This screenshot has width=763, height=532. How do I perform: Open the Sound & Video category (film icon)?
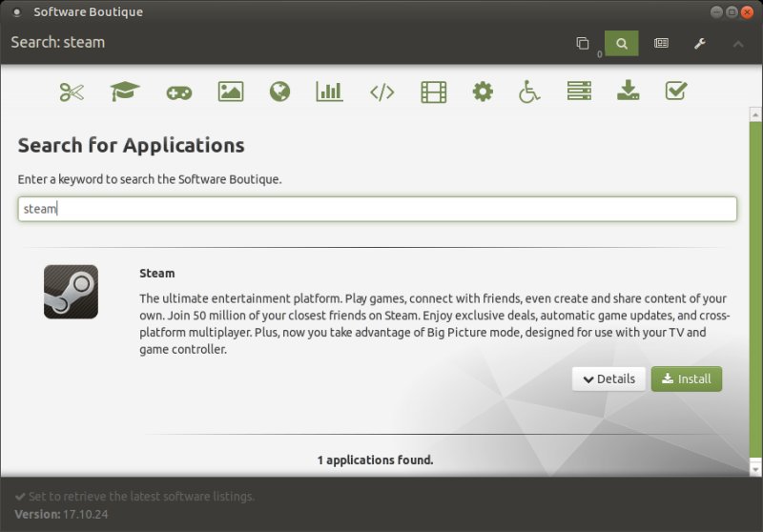coord(433,92)
